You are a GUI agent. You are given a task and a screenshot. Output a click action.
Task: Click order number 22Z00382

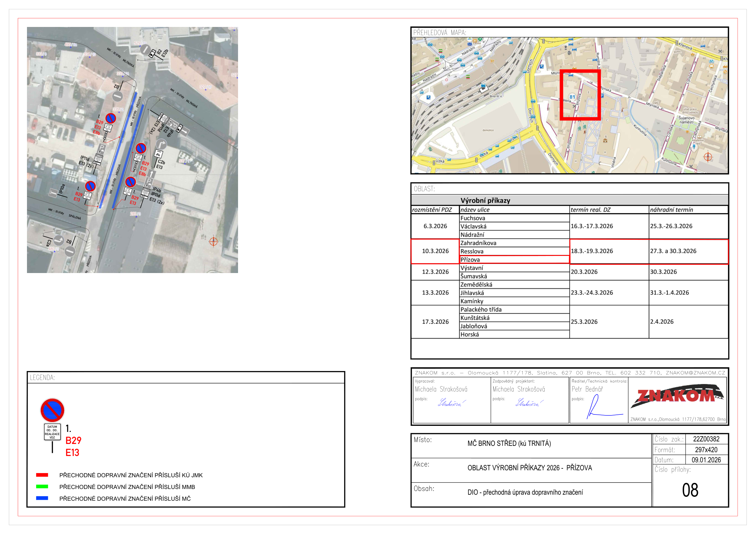pyautogui.click(x=706, y=439)
